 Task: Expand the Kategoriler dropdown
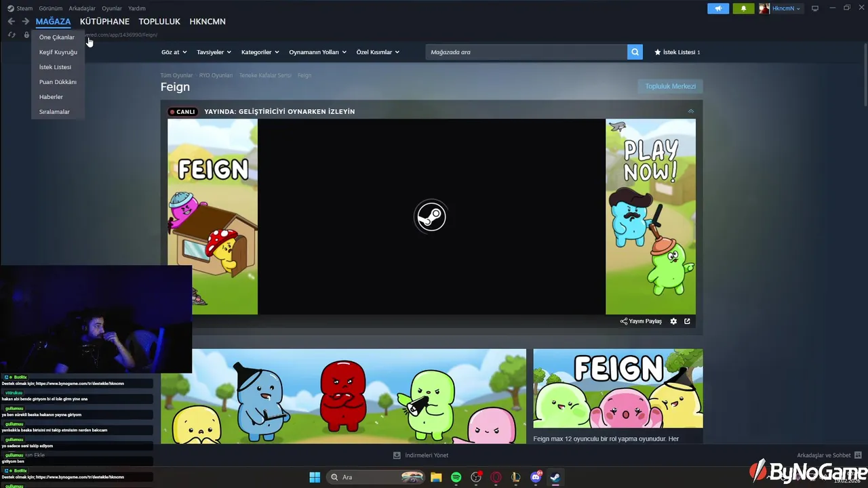point(260,52)
